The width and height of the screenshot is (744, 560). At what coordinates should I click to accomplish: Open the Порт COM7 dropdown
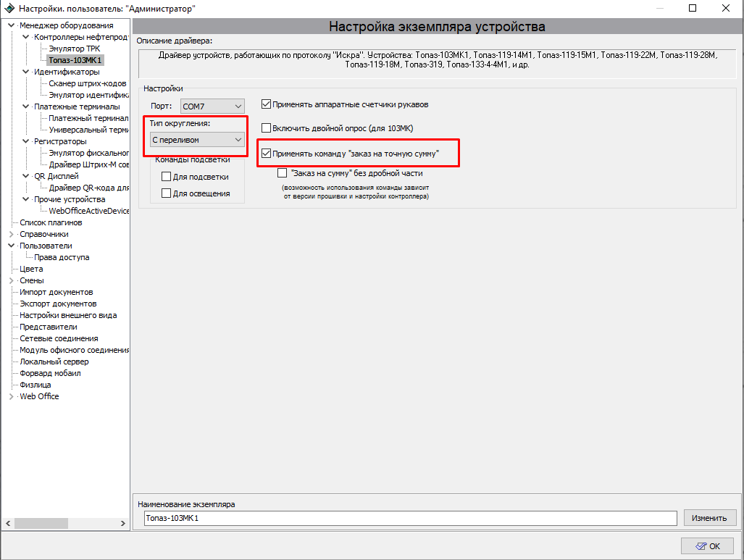point(212,106)
